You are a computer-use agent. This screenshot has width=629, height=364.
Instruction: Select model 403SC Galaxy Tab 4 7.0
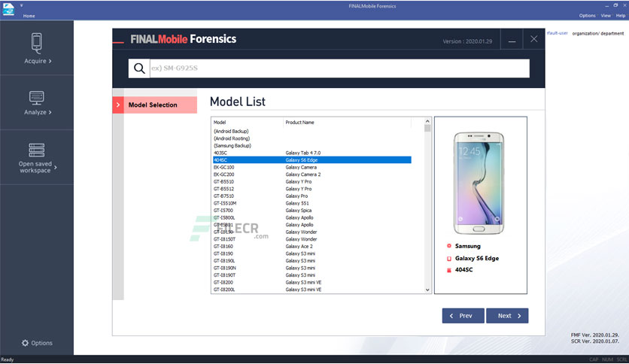pos(312,153)
